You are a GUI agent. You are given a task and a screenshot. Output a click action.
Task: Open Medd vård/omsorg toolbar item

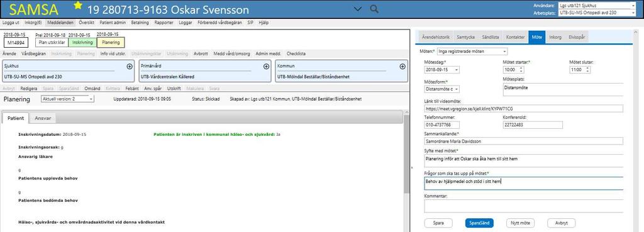tap(231, 53)
